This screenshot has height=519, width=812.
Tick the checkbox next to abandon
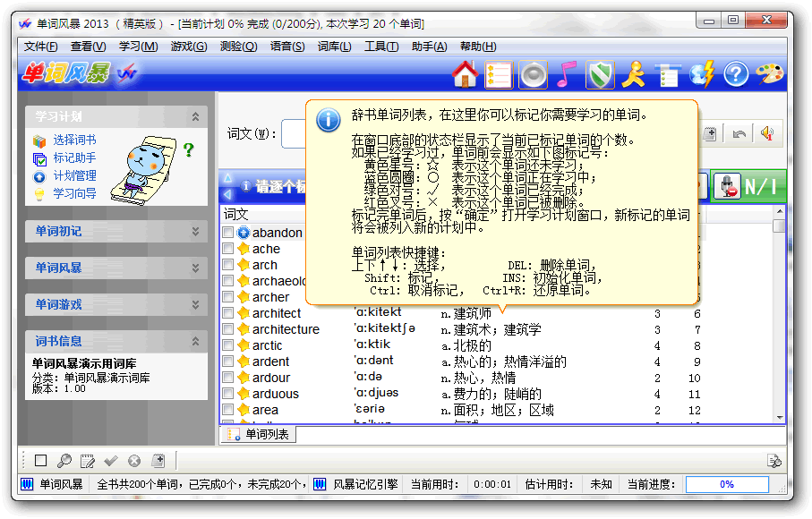coord(228,233)
